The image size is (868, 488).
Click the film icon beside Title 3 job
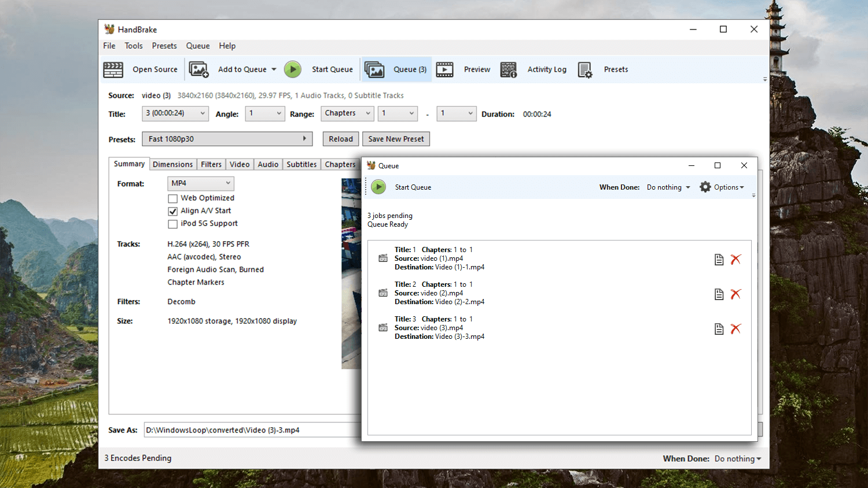coord(382,328)
